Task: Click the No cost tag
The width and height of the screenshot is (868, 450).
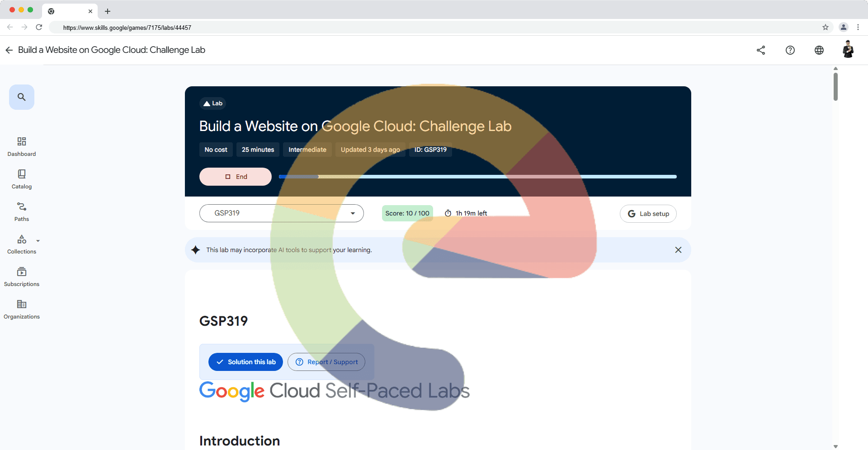Action: 216,150
